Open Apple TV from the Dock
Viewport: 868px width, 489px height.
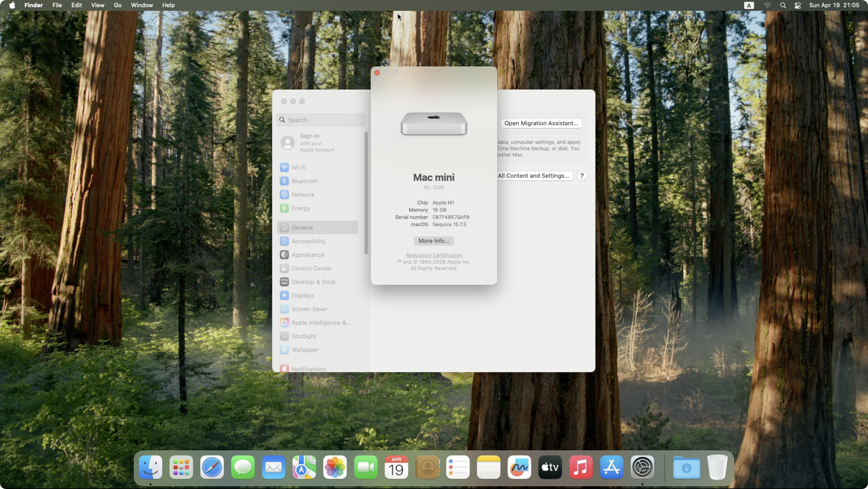[x=550, y=467]
